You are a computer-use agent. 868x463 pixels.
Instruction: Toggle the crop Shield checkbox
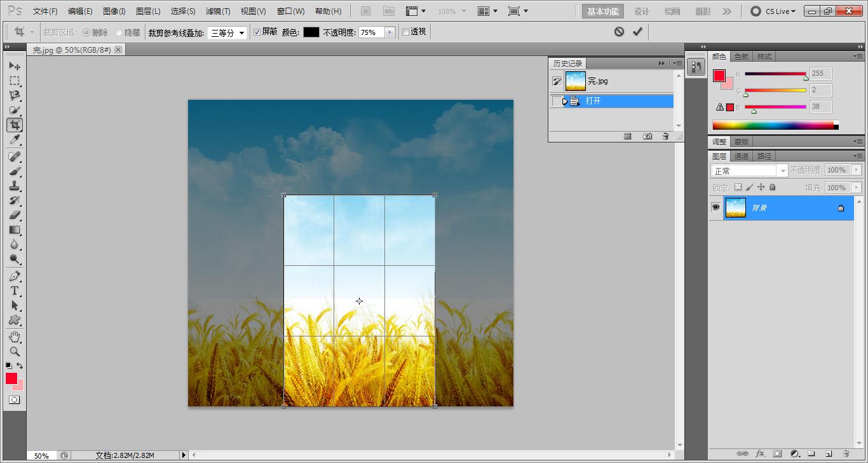[x=257, y=32]
